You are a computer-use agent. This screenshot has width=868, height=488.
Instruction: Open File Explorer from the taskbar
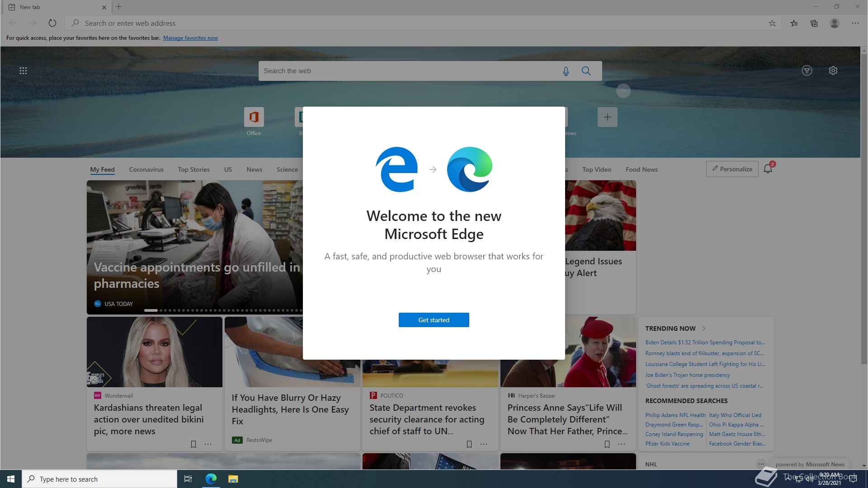point(233,479)
